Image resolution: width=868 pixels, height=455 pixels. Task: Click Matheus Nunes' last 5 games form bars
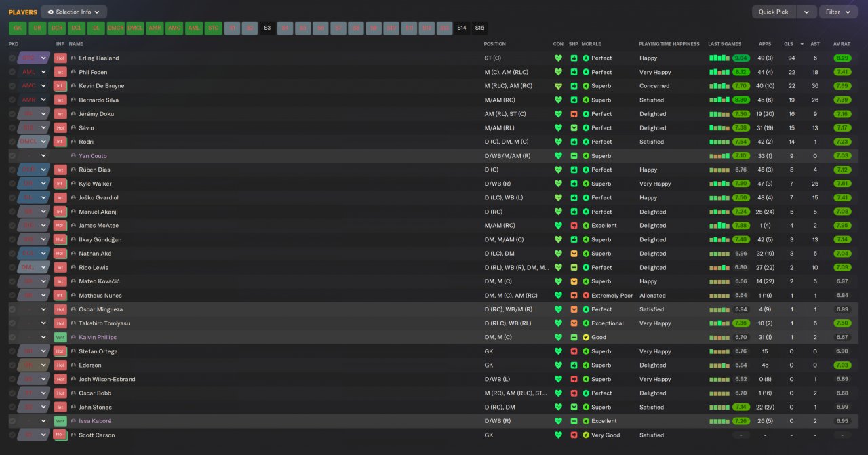(719, 296)
